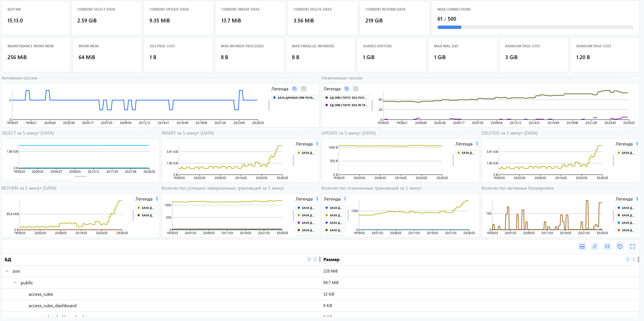Click the two-column layout icon in table toolbar
Viewport: 644px width, 321px height.
pyautogui.click(x=607, y=246)
